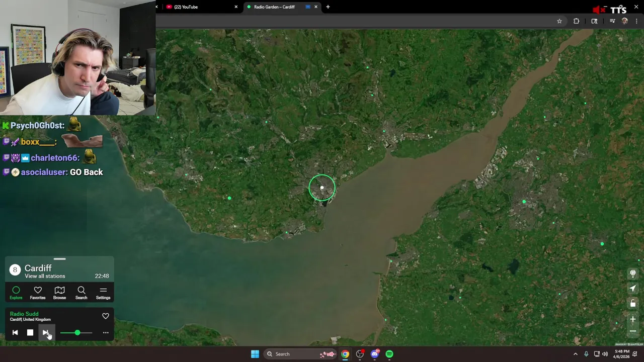This screenshot has width=644, height=362.
Task: Adjust the green volume slider
Action: pyautogui.click(x=76, y=333)
